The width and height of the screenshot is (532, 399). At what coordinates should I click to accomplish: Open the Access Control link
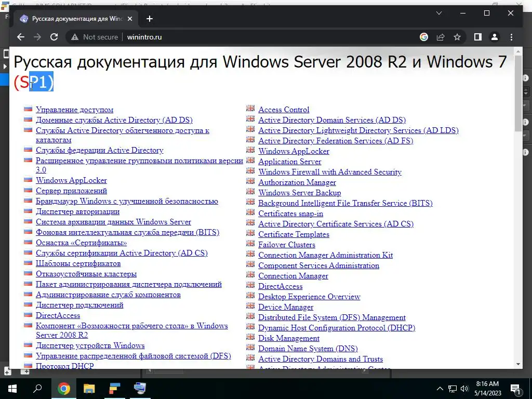(x=284, y=110)
